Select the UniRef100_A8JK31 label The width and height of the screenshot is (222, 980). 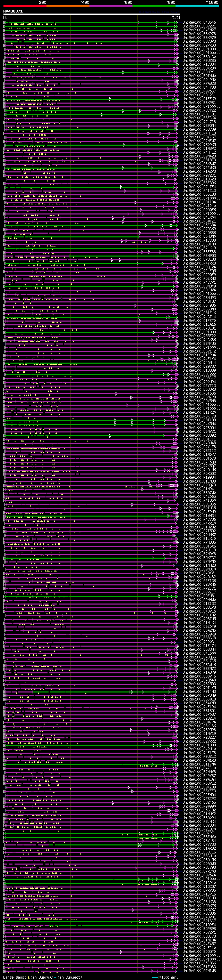click(199, 114)
